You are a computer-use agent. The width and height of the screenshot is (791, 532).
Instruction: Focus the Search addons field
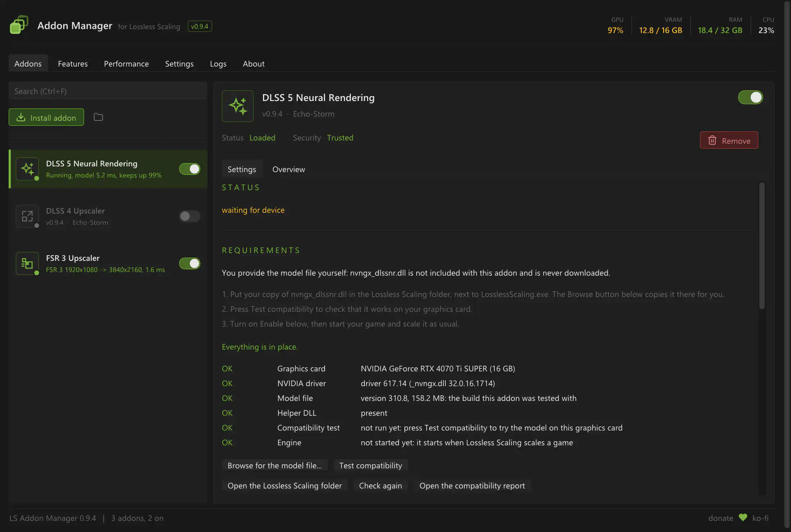(108, 91)
